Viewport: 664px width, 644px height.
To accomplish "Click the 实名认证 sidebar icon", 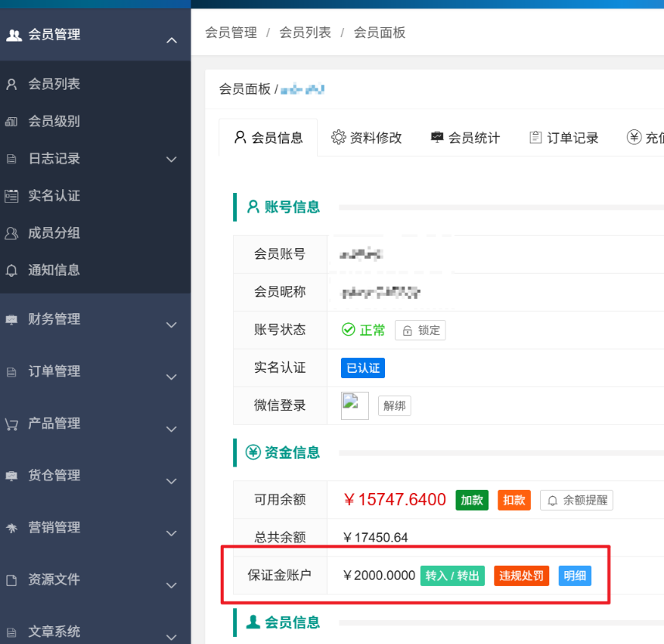I will (12, 196).
